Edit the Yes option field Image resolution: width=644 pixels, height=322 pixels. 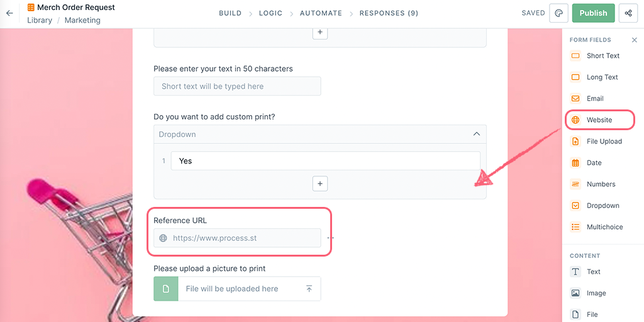pyautogui.click(x=325, y=161)
